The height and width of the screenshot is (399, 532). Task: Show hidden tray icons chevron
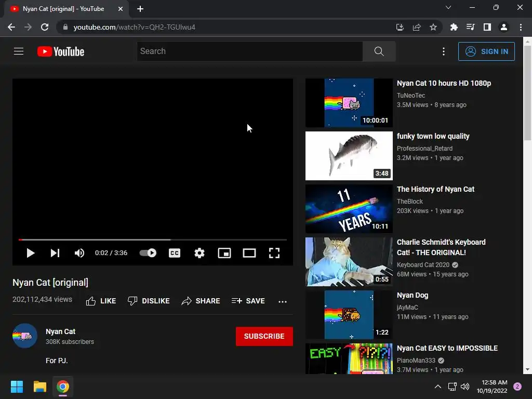click(x=438, y=387)
